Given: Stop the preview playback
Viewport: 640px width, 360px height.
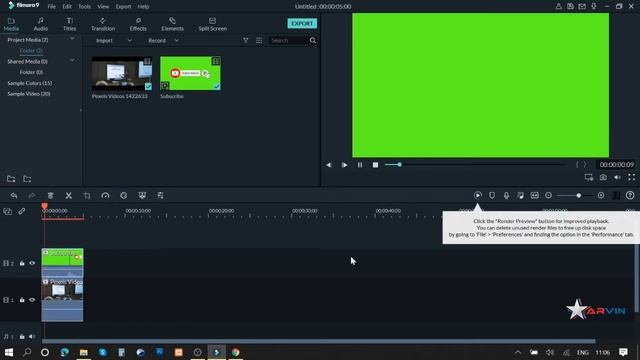Looking at the screenshot, I should coord(375,165).
